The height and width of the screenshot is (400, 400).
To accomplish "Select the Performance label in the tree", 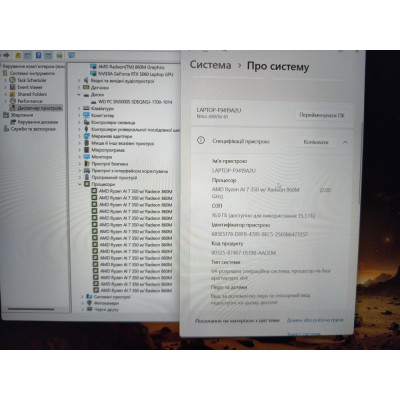I will coord(30,101).
